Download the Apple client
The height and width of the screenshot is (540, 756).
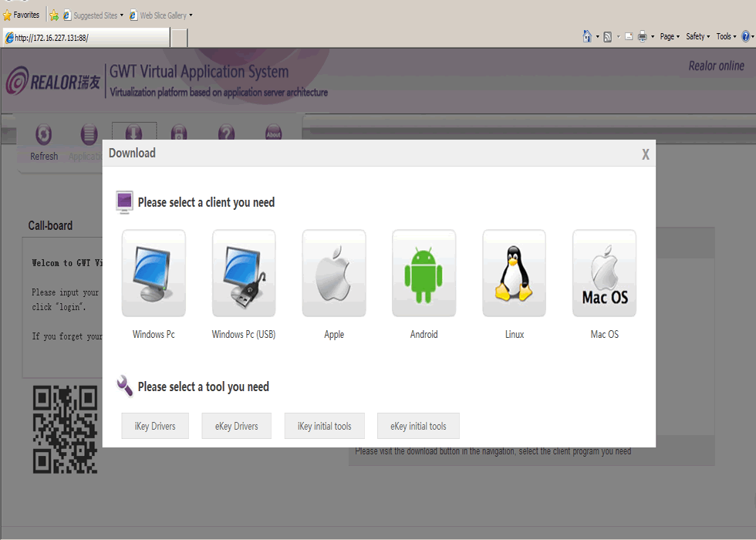[334, 273]
